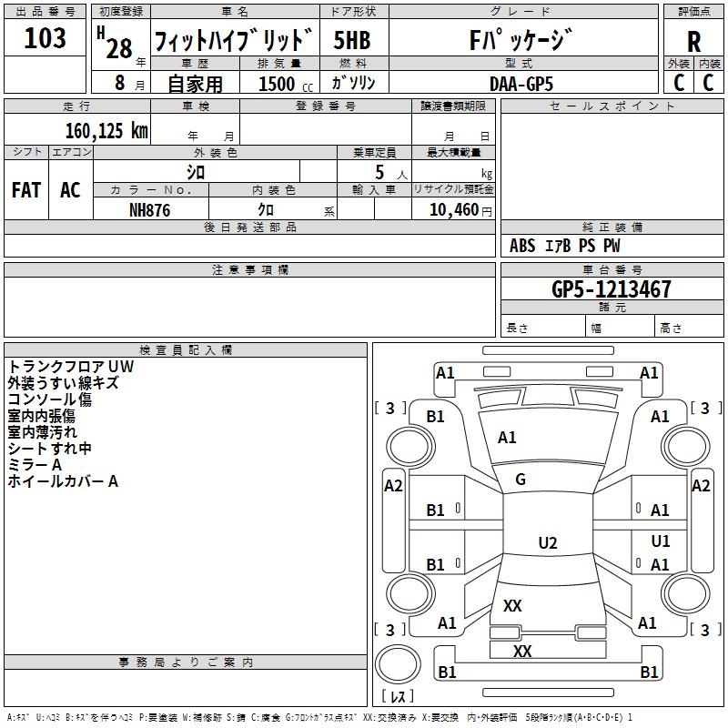This screenshot has width=728, height=728.
Task: Click lot number 103
Action: click(x=45, y=39)
